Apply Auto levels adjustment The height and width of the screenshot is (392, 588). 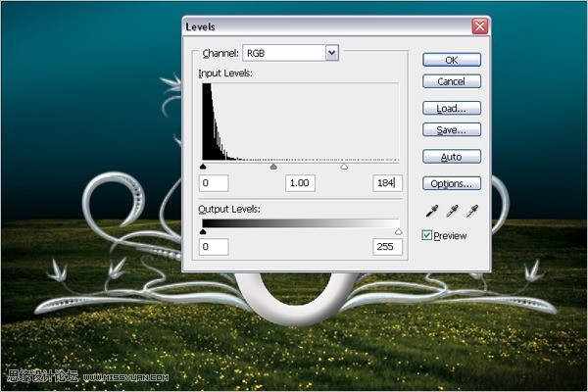click(452, 157)
